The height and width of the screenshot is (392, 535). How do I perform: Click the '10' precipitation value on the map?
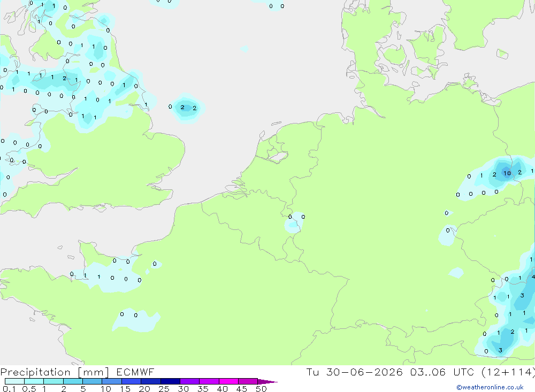coord(507,173)
